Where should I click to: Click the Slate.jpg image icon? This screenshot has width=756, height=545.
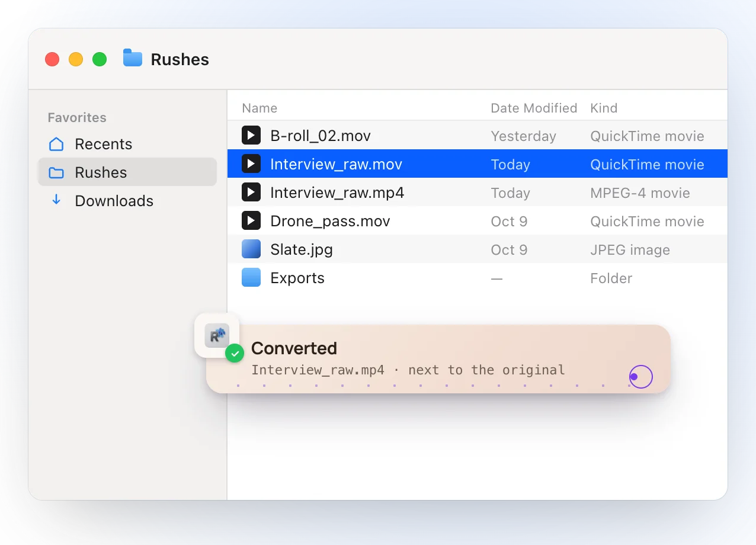[x=251, y=249]
